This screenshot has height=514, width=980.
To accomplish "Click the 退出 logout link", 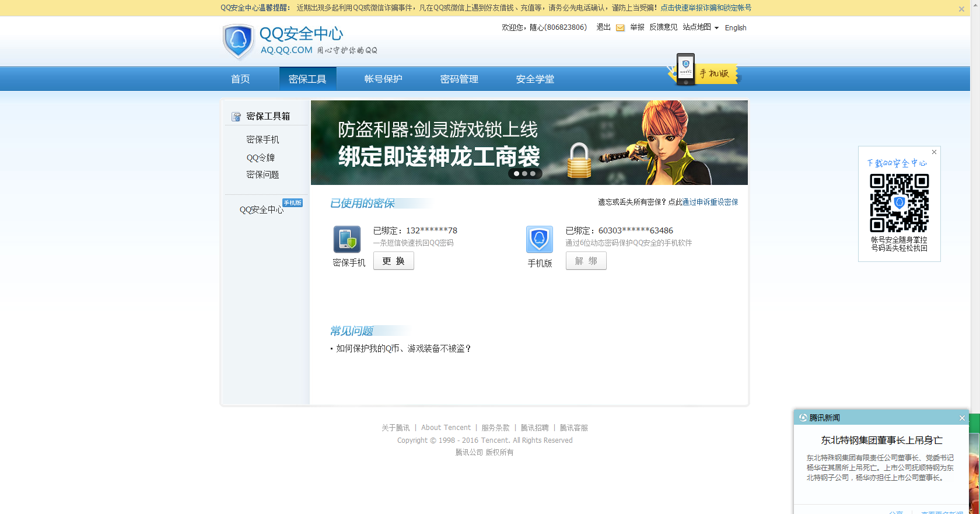I will click(x=603, y=27).
